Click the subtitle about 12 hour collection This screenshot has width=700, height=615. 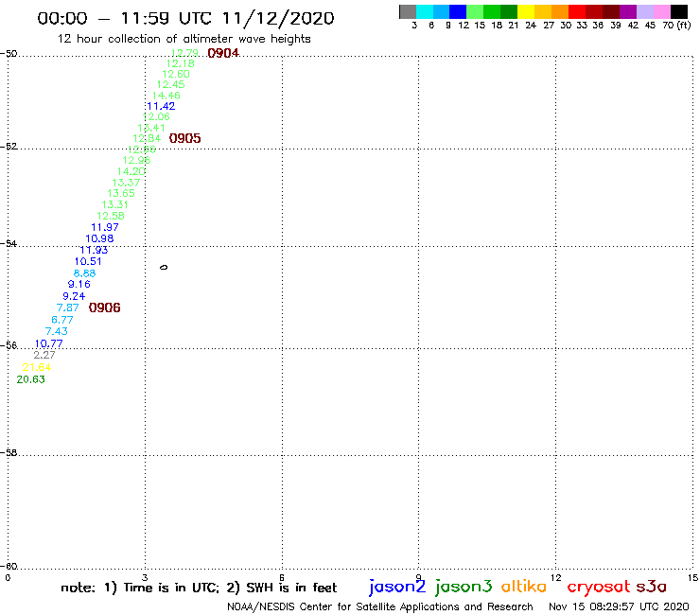(x=184, y=39)
